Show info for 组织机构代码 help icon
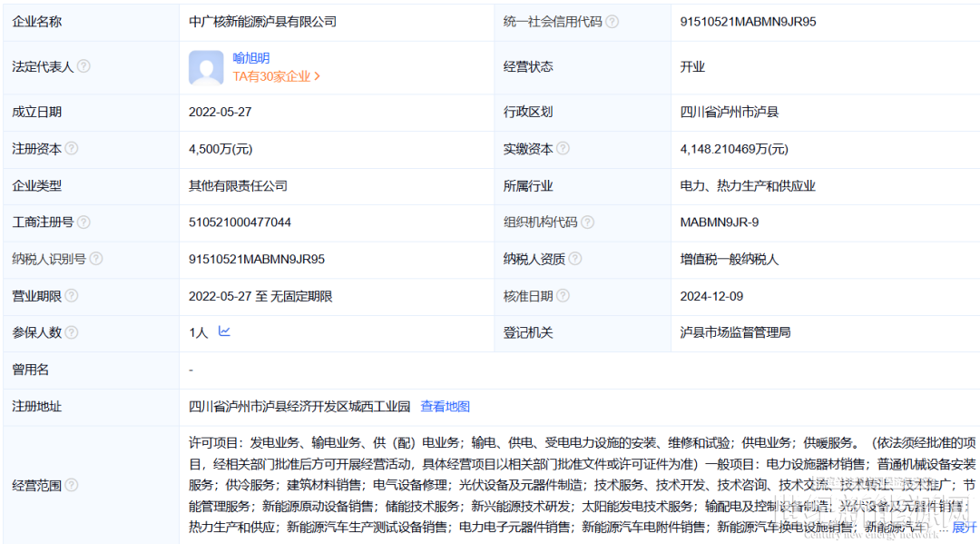This screenshot has width=980, height=544. pyautogui.click(x=587, y=223)
